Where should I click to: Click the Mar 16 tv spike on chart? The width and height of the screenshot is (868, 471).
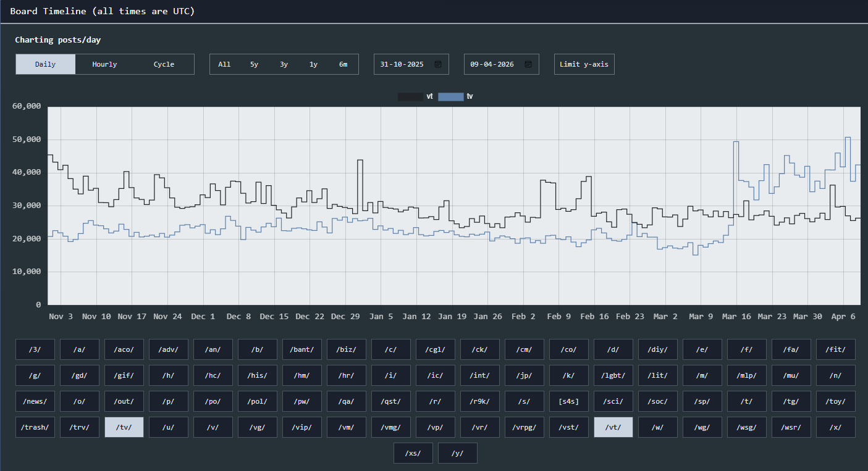[736, 142]
